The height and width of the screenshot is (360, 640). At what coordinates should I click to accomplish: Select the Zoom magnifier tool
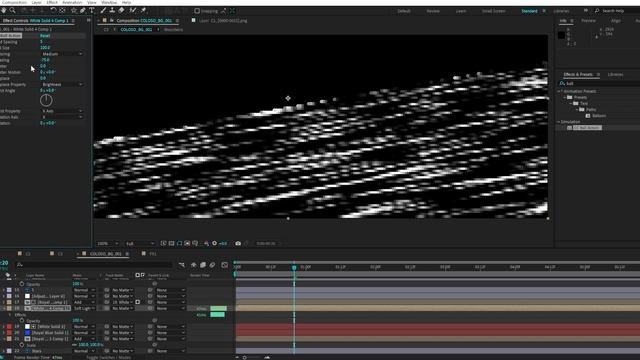13,10
